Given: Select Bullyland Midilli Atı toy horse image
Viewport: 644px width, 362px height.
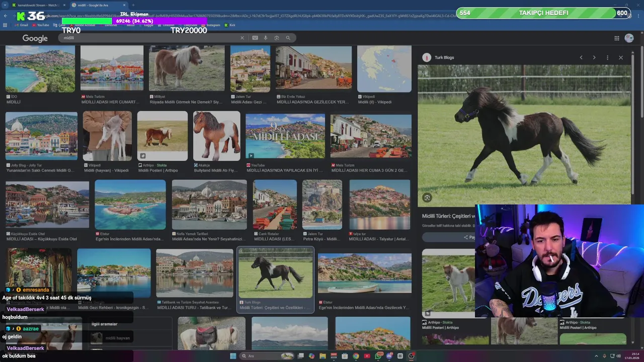Looking at the screenshot, I should click(217, 136).
